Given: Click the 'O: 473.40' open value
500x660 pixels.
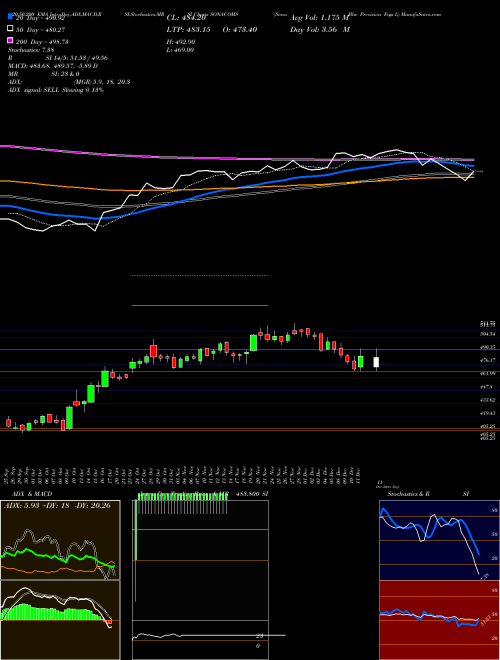Looking at the screenshot, I should [x=238, y=29].
